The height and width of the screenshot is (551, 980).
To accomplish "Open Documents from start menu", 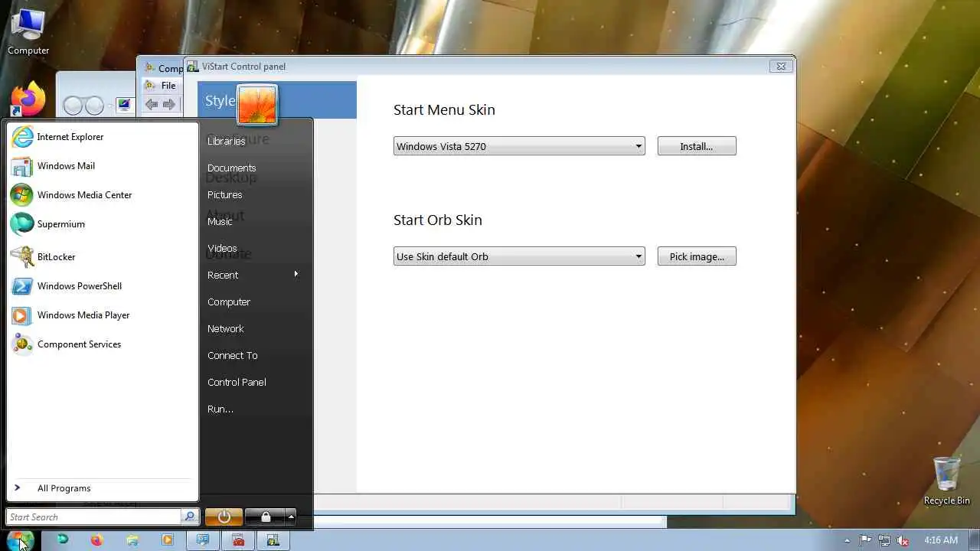I will [x=231, y=168].
